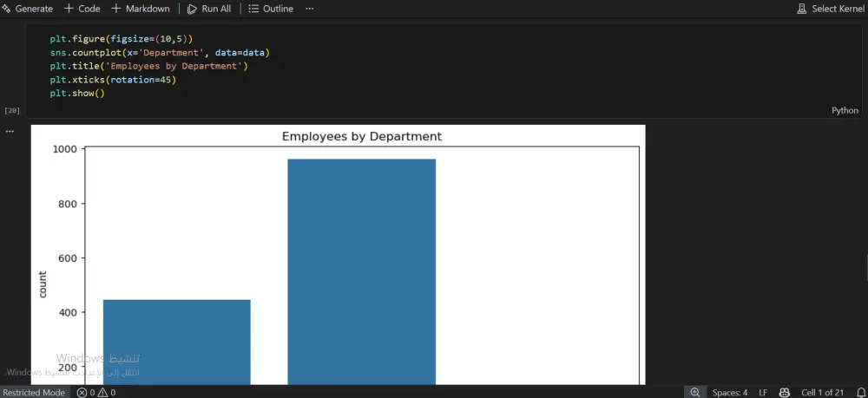
Task: Select Kernel for the notebook
Action: (x=831, y=9)
